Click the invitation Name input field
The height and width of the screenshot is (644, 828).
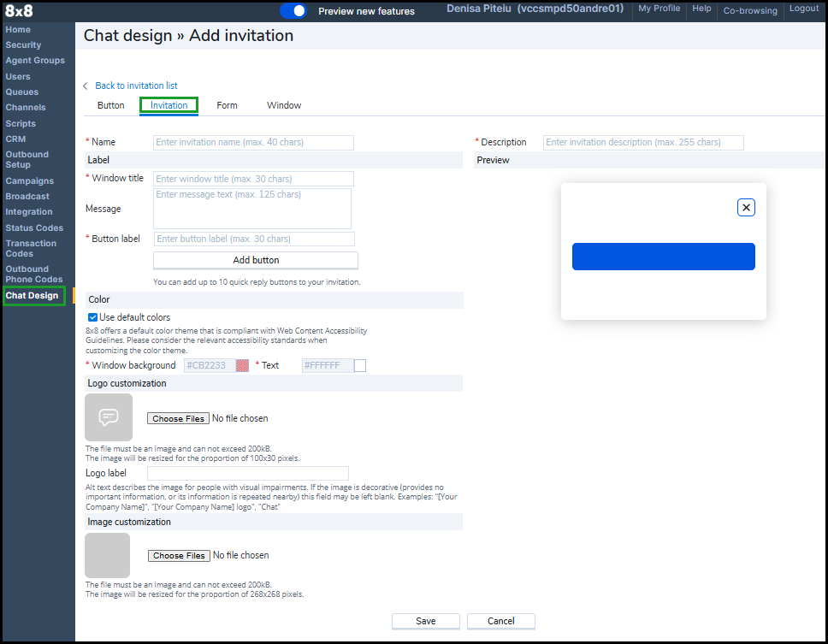(253, 142)
